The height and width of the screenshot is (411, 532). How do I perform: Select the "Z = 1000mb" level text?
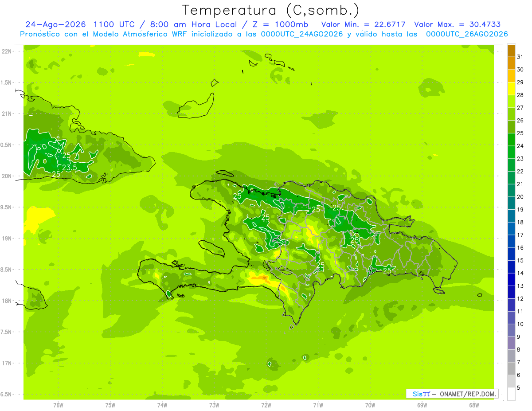[279, 24]
